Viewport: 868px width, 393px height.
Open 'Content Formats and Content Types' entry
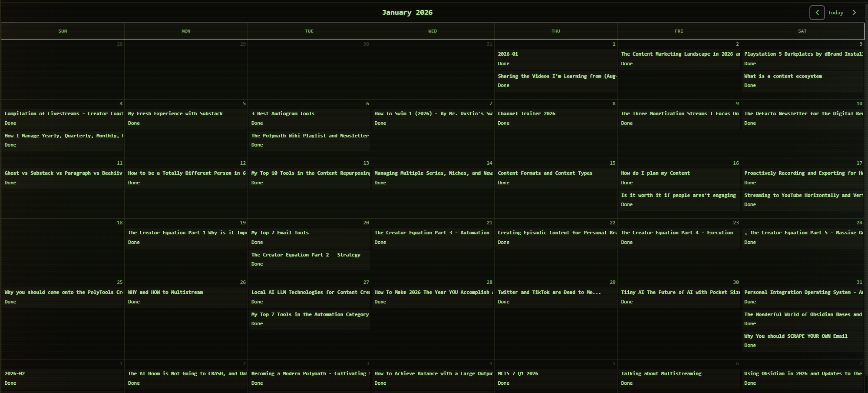coord(545,173)
